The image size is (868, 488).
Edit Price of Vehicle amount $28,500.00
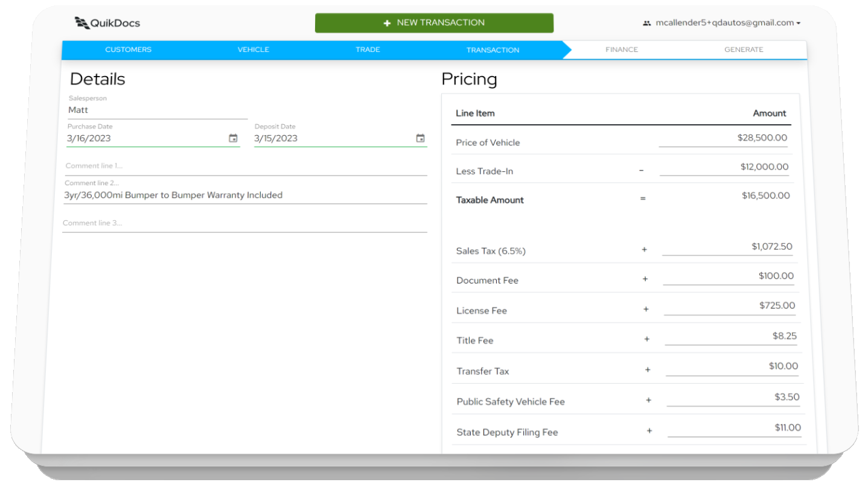[723, 138]
